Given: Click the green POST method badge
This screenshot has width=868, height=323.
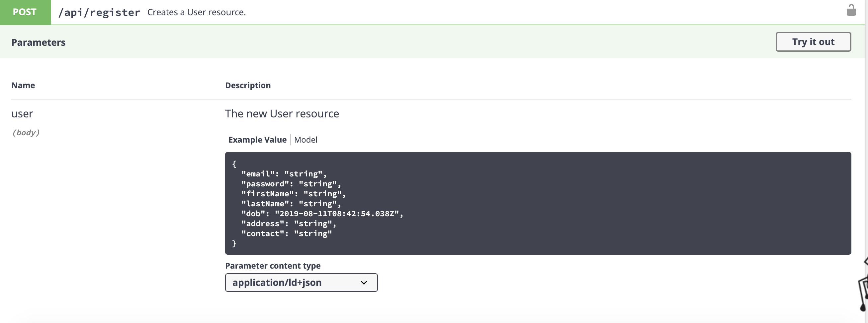Looking at the screenshot, I should point(25,12).
